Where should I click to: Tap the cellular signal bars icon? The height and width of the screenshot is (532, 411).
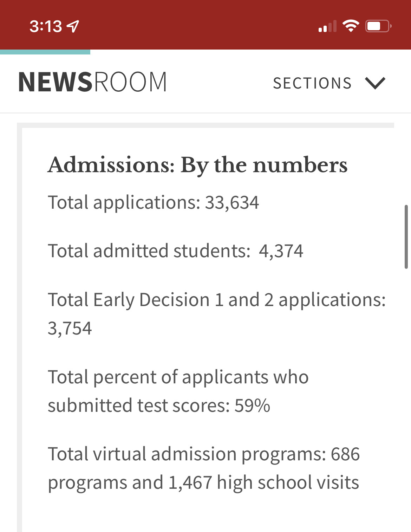(x=327, y=26)
